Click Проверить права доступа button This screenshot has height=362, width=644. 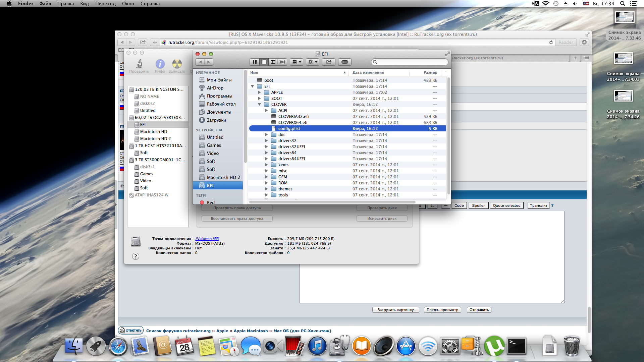237,208
